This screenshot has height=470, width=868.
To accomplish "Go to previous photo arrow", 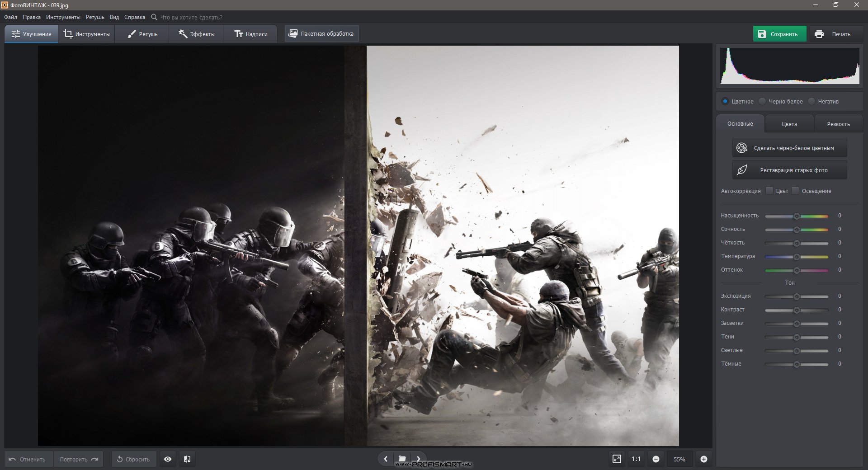I will click(x=386, y=459).
